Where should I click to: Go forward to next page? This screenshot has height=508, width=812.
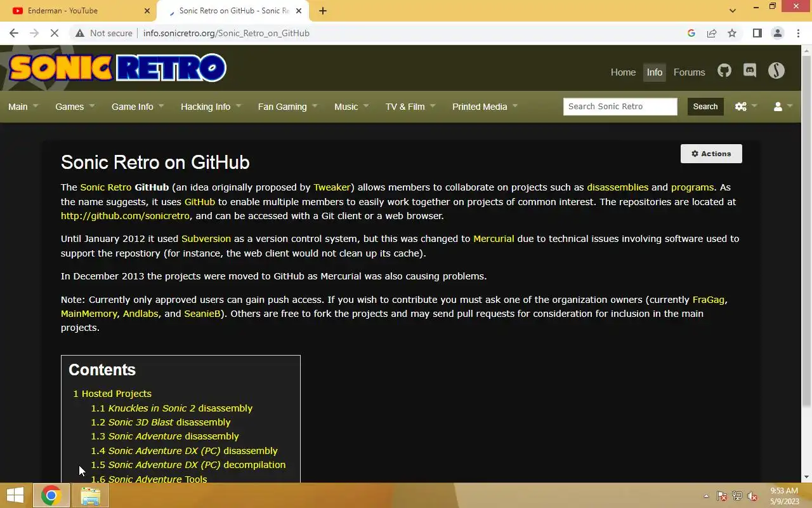tap(34, 33)
